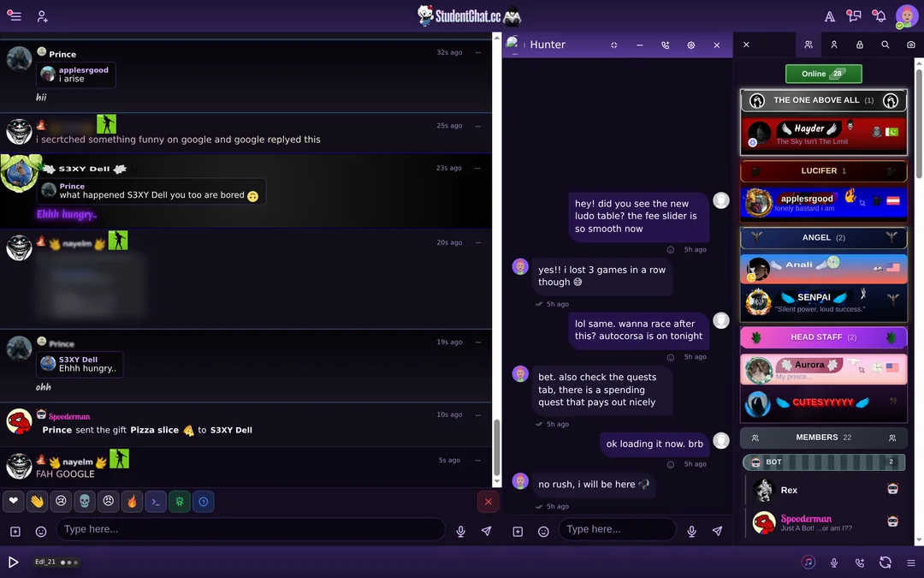Viewport: 924px width, 578px height.
Task: Open the add friend icon in top bar
Action: coord(43,16)
